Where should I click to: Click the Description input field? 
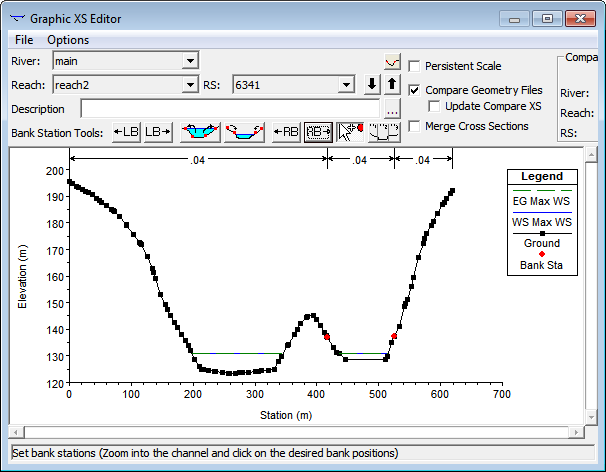[230, 109]
